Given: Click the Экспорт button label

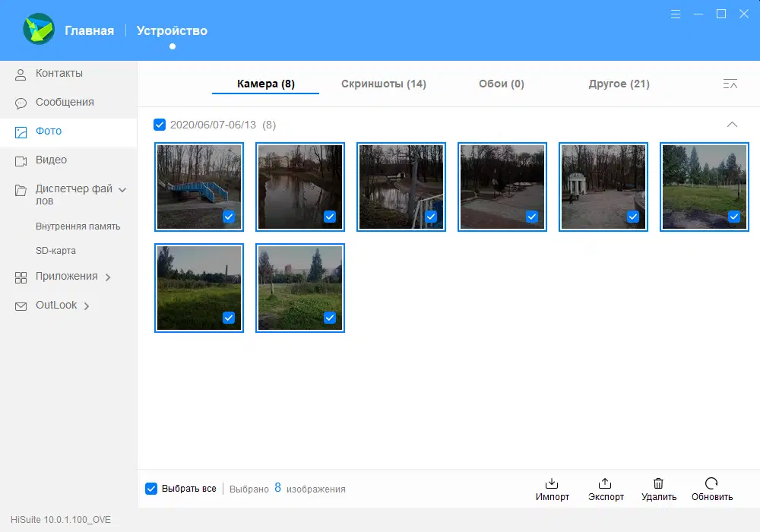Looking at the screenshot, I should 606,497.
